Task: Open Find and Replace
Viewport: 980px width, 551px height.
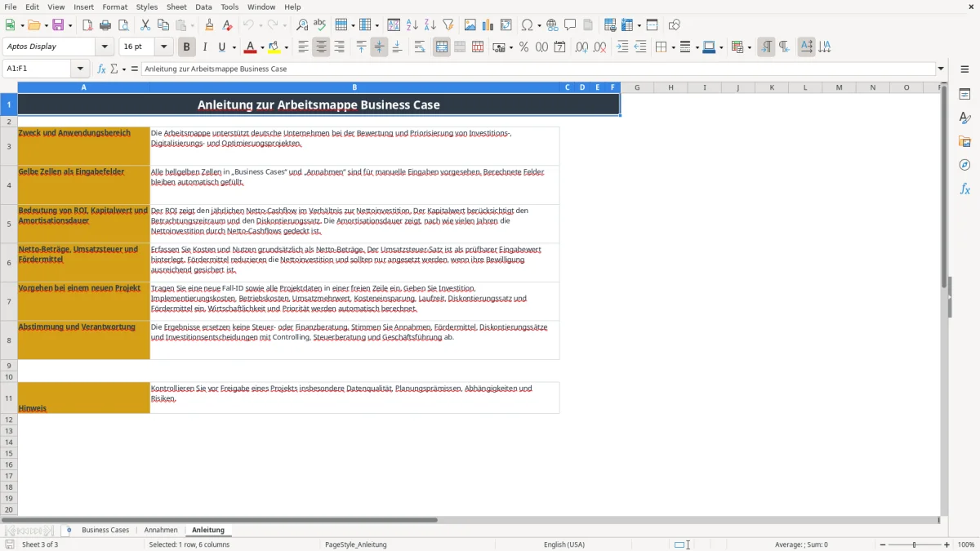Action: pyautogui.click(x=302, y=25)
